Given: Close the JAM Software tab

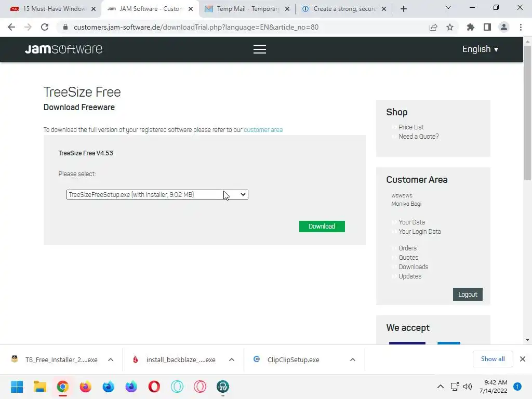Looking at the screenshot, I should (191, 9).
